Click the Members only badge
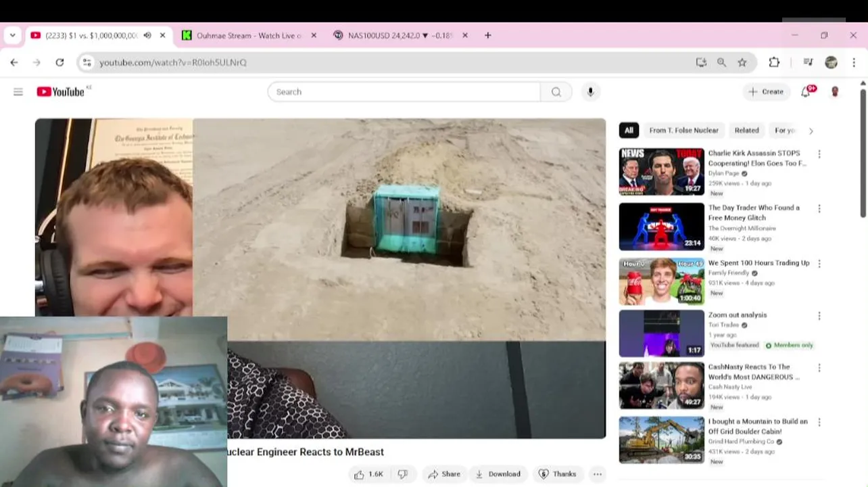The image size is (868, 487). point(789,345)
